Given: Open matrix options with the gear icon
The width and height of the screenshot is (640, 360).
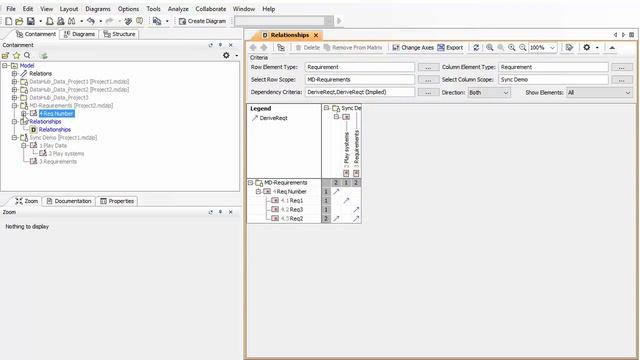Looking at the screenshot, I should click(x=587, y=48).
